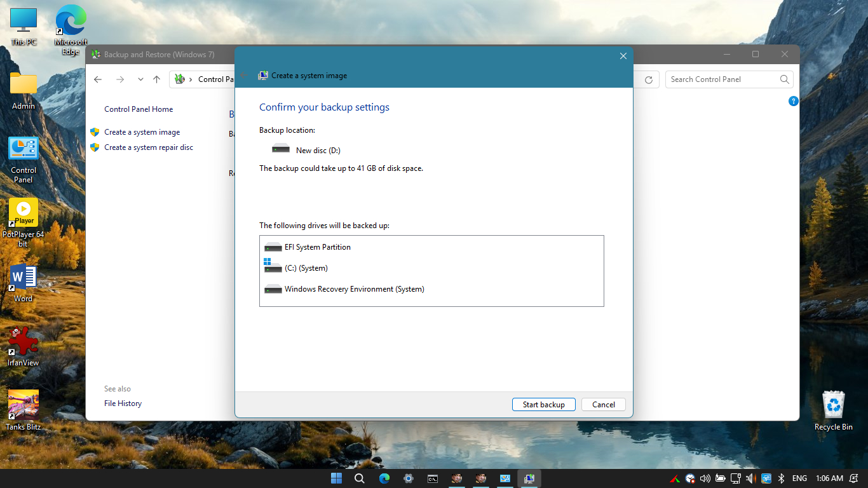This screenshot has height=488, width=868.
Task: Open Create a system image link
Action: pos(142,132)
